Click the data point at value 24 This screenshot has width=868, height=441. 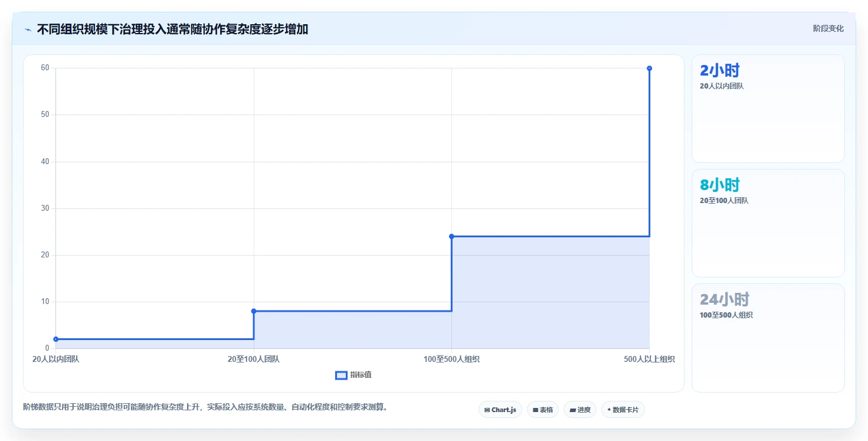pyautogui.click(x=451, y=236)
